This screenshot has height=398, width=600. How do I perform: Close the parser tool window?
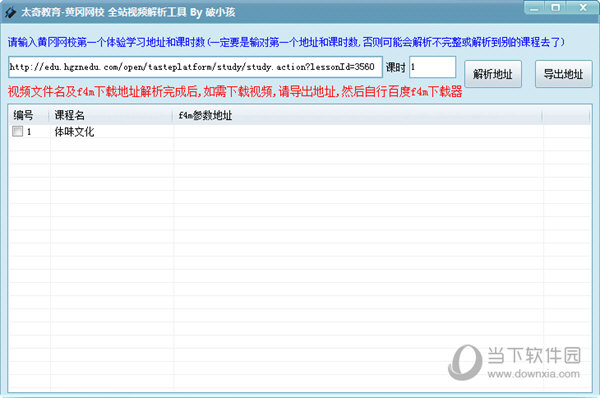click(583, 8)
